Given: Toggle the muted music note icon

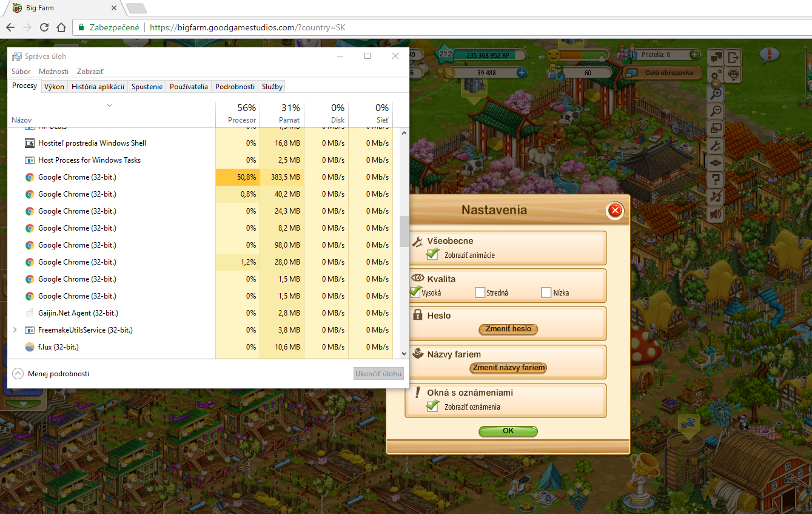Looking at the screenshot, I should point(716,196).
